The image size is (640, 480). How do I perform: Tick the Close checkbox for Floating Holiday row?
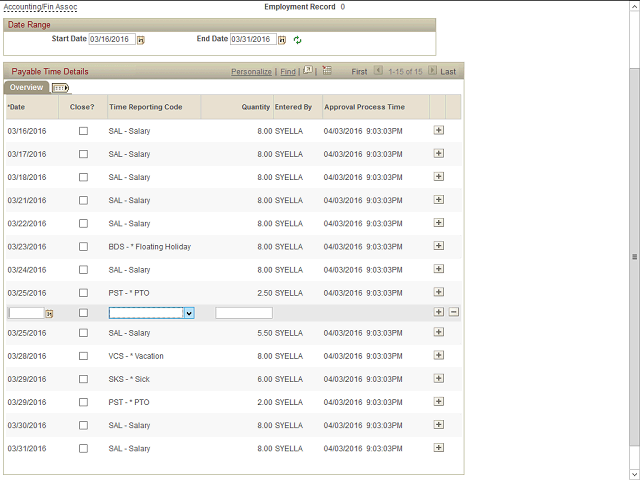[x=83, y=246]
